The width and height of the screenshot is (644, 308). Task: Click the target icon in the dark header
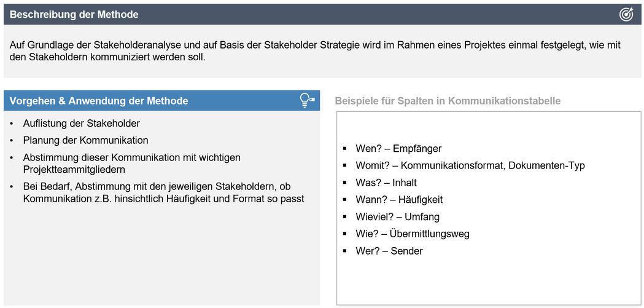pos(626,15)
